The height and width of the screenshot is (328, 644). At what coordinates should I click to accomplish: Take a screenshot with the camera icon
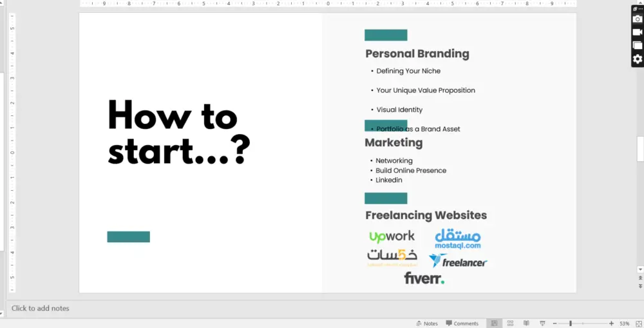point(637,19)
